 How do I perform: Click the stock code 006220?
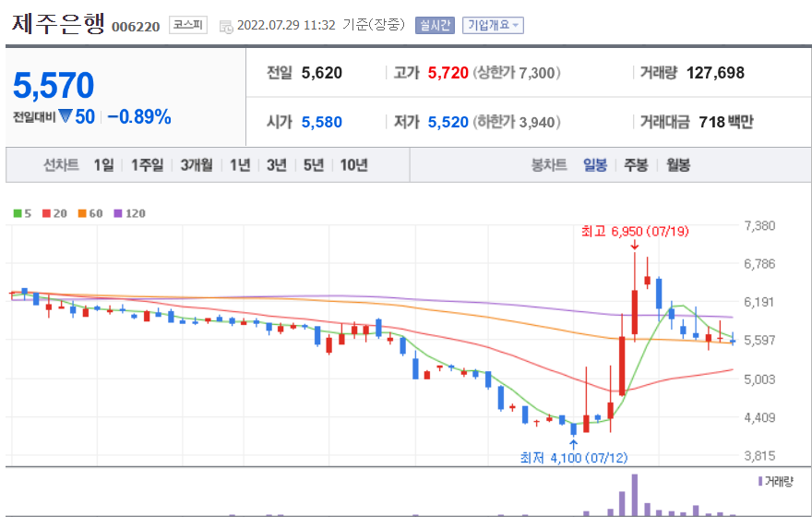tap(136, 27)
